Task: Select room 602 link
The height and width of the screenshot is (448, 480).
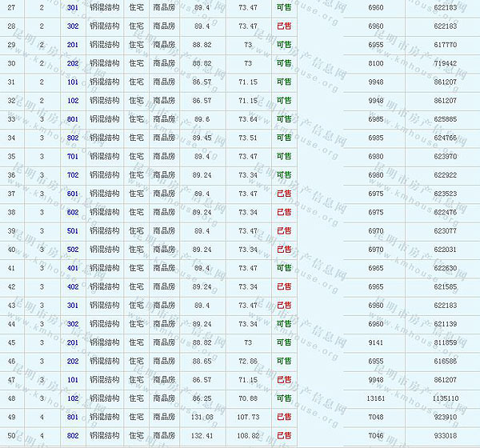Action: (x=73, y=212)
